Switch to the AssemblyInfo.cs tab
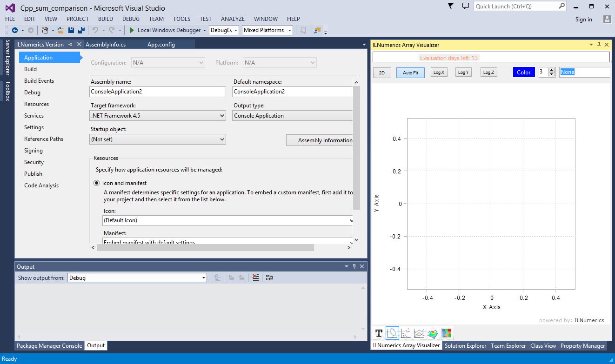 click(106, 45)
